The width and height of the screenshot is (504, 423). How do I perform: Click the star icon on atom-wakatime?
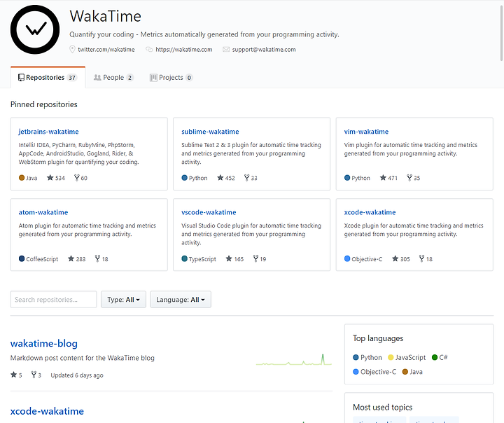tap(71, 258)
